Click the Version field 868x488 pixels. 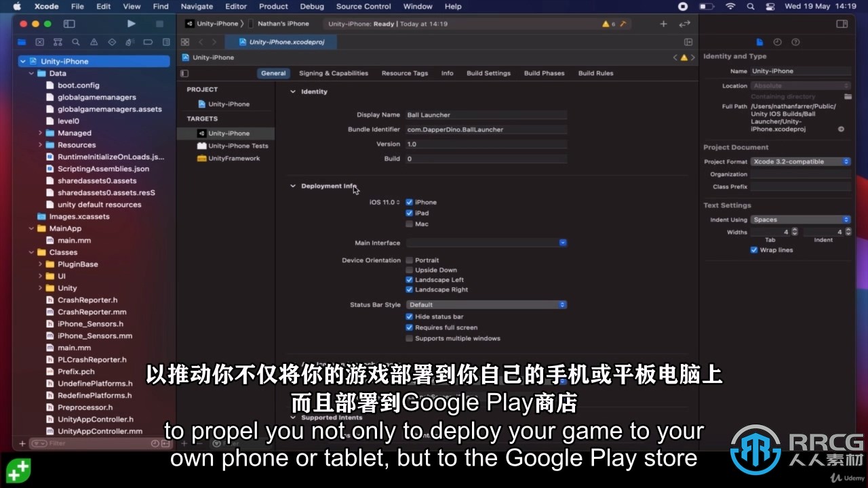coord(486,144)
